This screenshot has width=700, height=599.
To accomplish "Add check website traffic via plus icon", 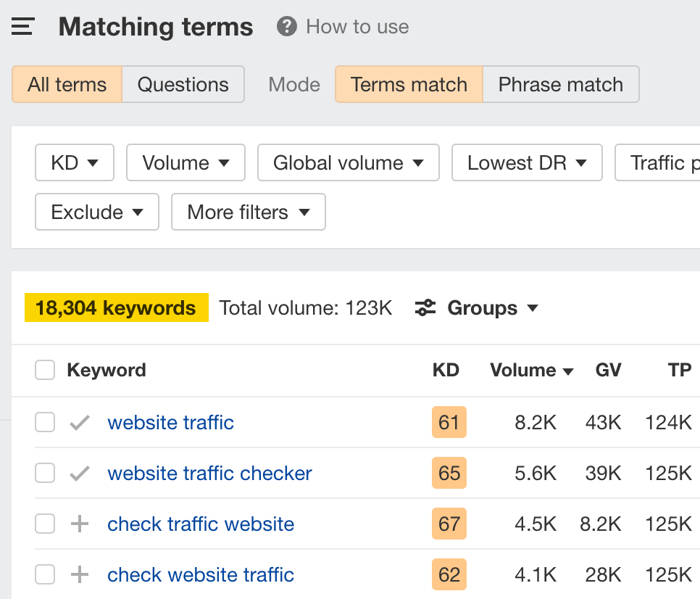I will [79, 574].
